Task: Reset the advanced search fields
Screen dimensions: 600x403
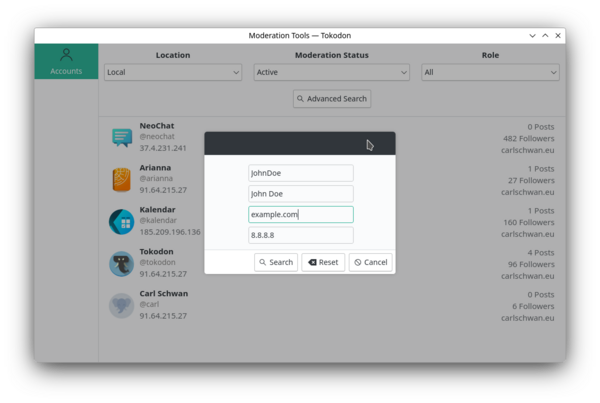Action: [322, 262]
